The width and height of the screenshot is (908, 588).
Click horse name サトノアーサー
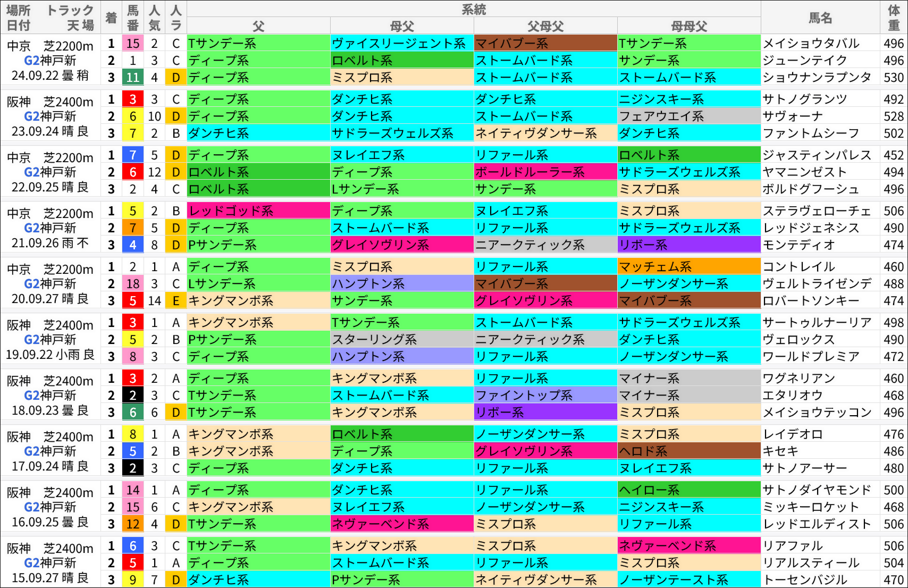coord(805,468)
